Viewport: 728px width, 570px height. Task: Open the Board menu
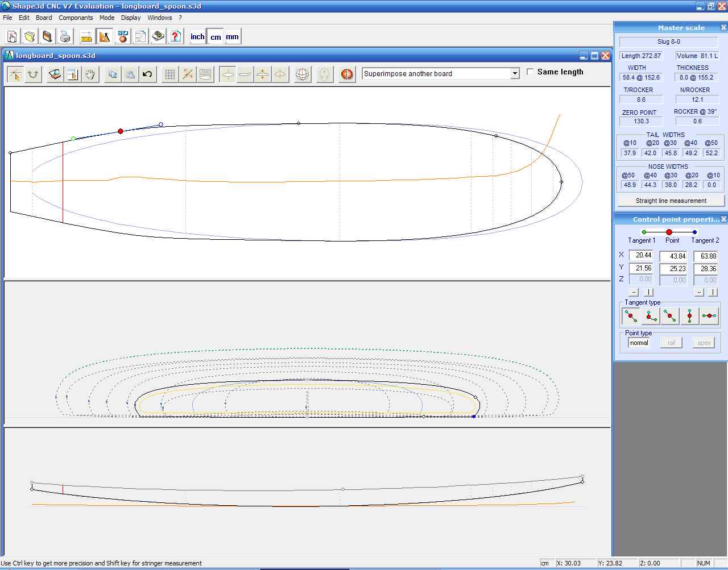pyautogui.click(x=44, y=18)
